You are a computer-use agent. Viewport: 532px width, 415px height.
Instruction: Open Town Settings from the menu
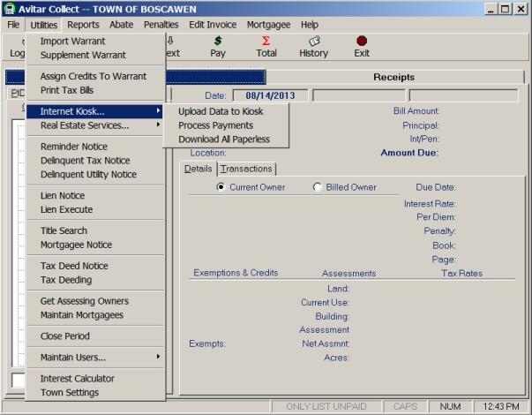[70, 393]
